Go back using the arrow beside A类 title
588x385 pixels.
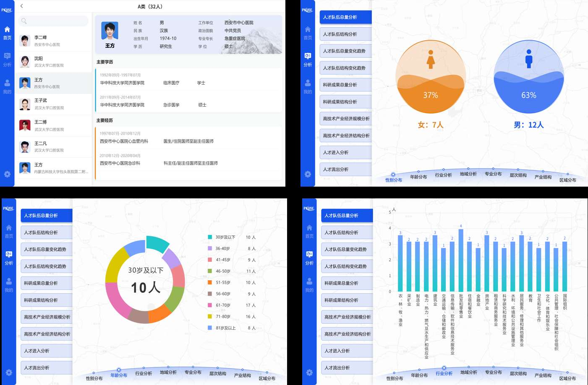tap(21, 6)
